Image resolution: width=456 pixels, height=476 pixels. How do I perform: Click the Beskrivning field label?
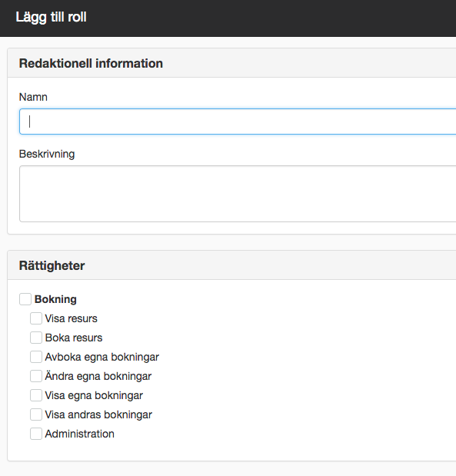click(47, 154)
